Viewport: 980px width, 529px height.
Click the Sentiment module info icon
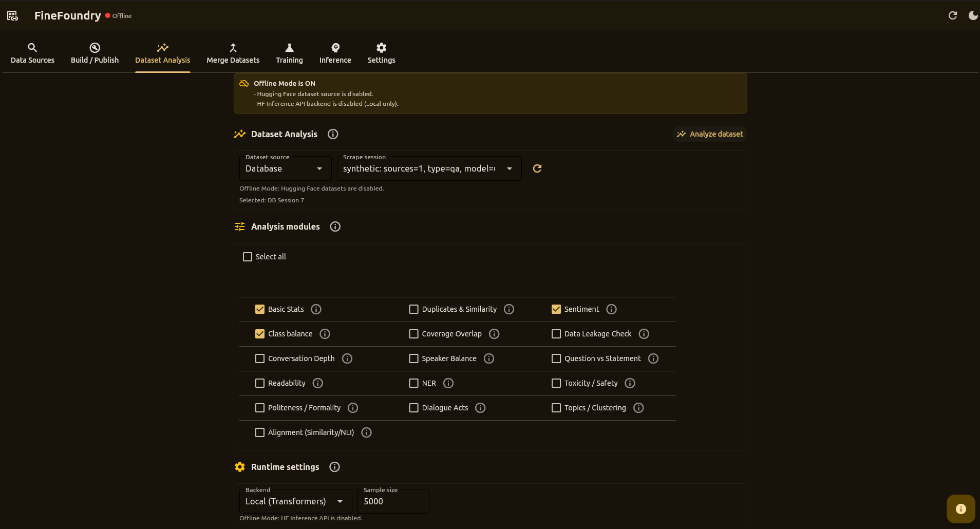[x=611, y=309]
